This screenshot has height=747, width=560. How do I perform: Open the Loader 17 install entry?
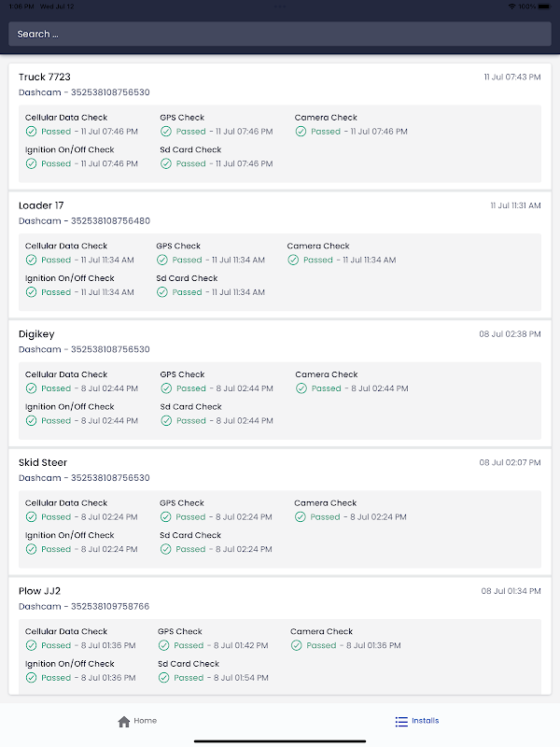tap(41, 205)
